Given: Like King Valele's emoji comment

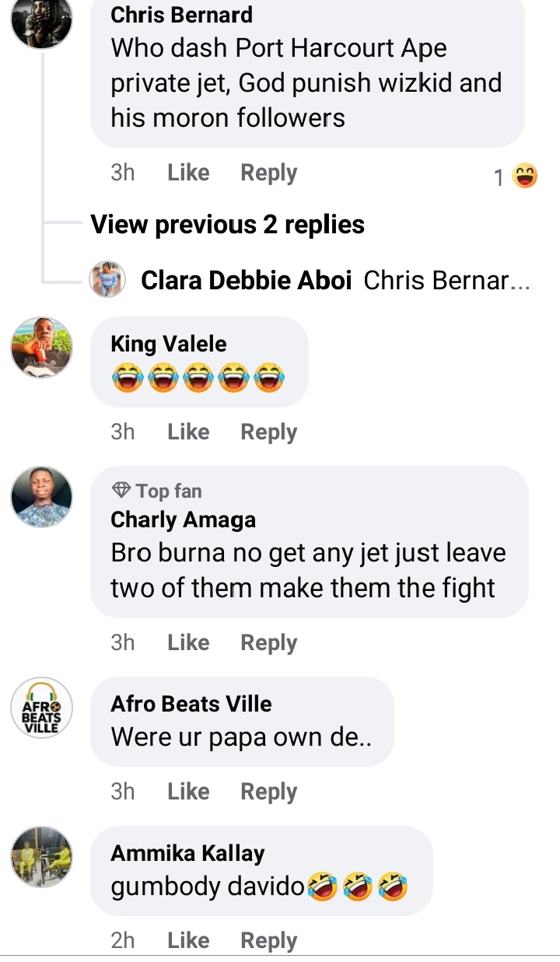Looking at the screenshot, I should tap(188, 432).
